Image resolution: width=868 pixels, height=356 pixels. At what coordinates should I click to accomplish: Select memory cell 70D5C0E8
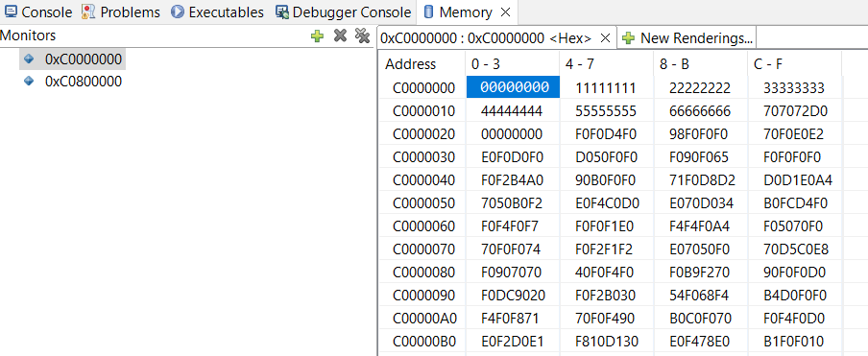pos(796,249)
